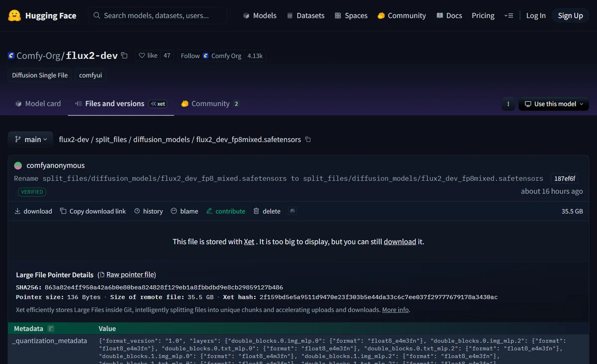Click the Log In link
The image size is (597, 364).
tap(536, 15)
